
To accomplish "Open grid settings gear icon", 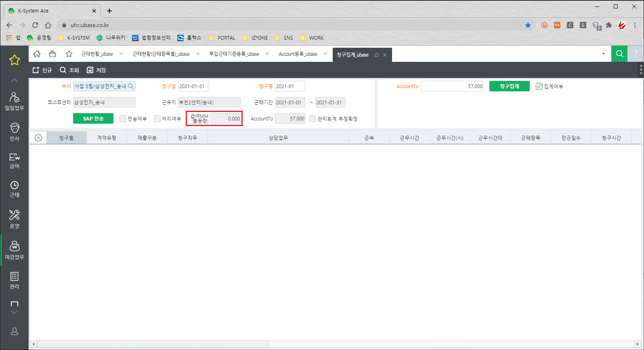I will [x=38, y=138].
